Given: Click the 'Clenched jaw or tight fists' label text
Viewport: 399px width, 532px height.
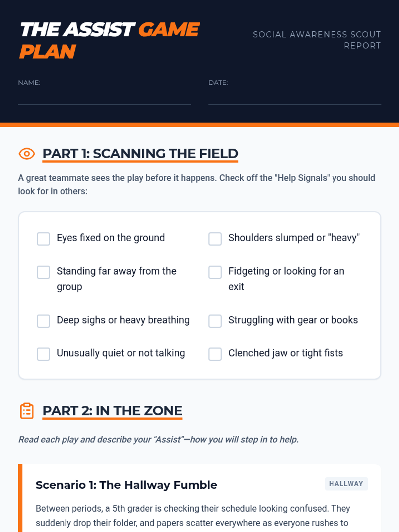Looking at the screenshot, I should point(286,353).
